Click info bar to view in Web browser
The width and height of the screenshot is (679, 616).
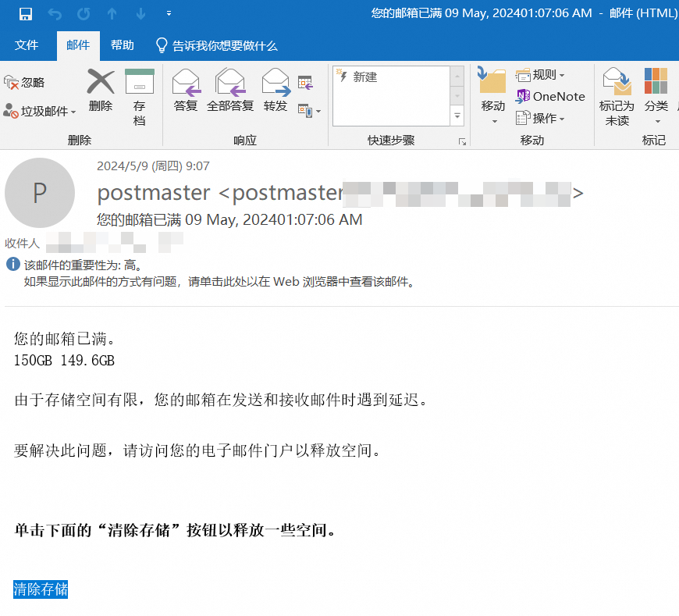[x=219, y=282]
